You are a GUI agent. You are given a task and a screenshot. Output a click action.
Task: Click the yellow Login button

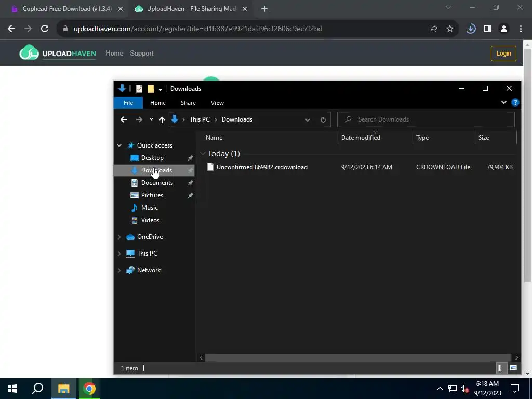tap(503, 54)
